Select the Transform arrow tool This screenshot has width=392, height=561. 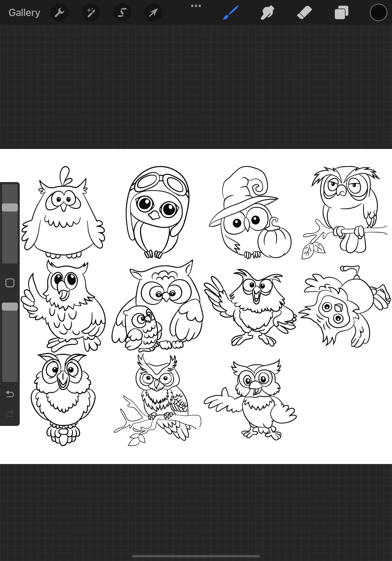(153, 12)
